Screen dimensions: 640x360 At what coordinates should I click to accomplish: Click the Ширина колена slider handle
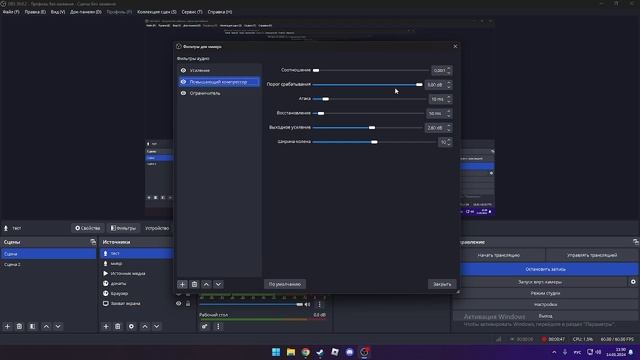374,142
